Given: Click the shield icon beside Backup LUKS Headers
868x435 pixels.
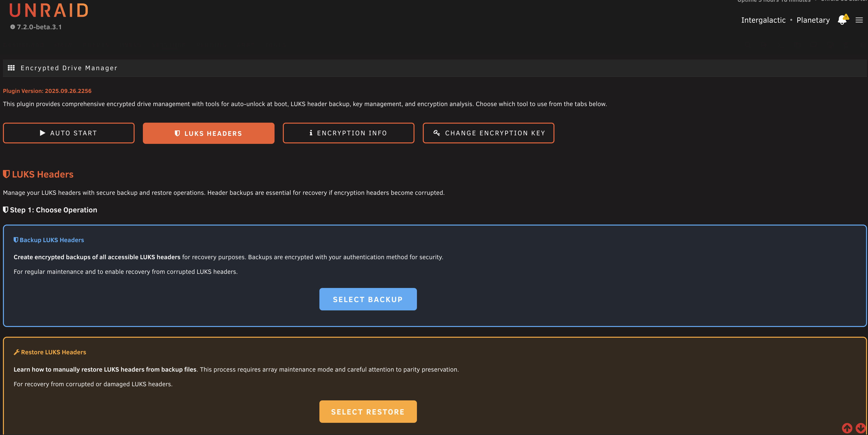Looking at the screenshot, I should click(x=16, y=240).
